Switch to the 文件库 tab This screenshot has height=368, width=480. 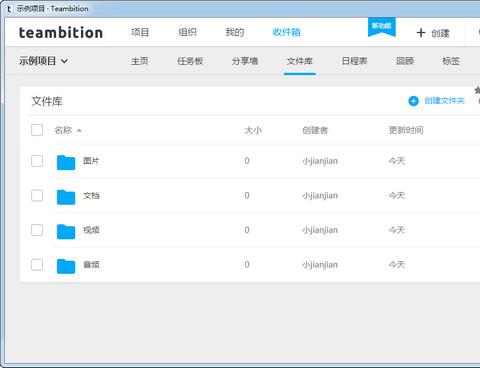point(300,61)
